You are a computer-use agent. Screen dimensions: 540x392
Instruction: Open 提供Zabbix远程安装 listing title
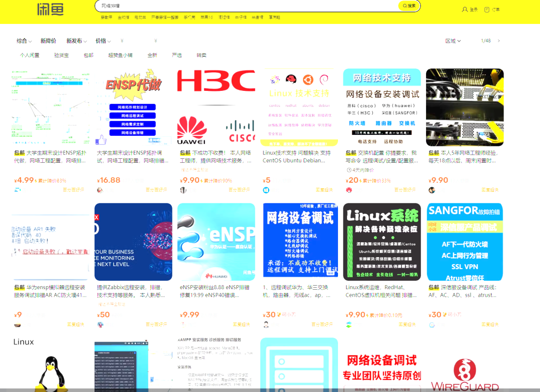(x=131, y=291)
